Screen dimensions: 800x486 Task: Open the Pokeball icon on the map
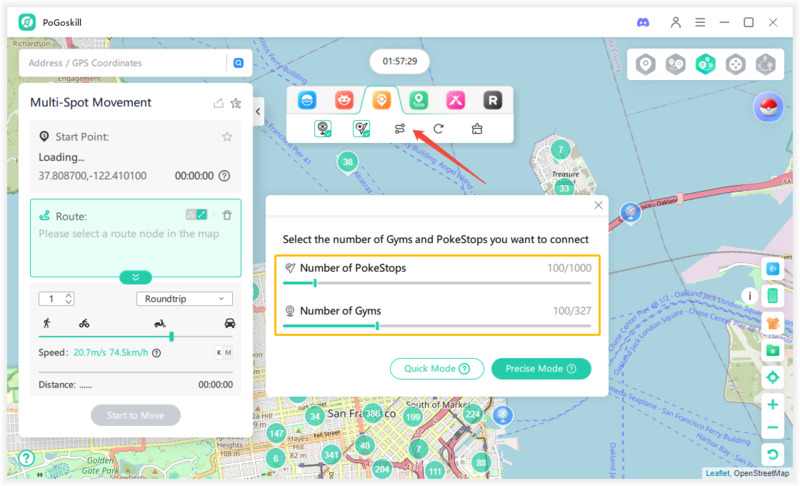click(768, 108)
